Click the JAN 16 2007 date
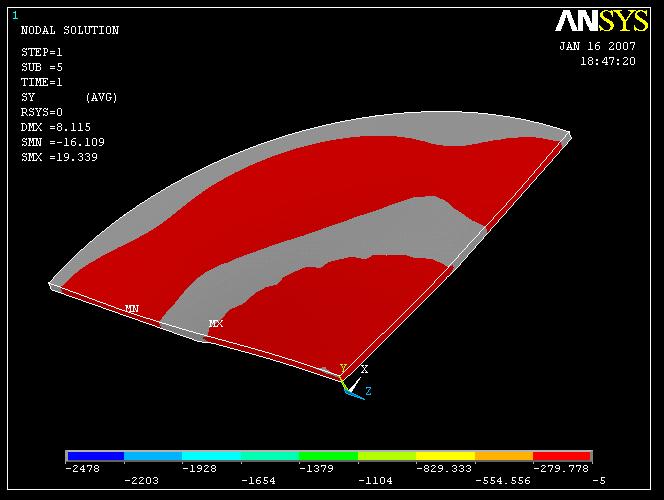The height and width of the screenshot is (500, 664). click(598, 46)
